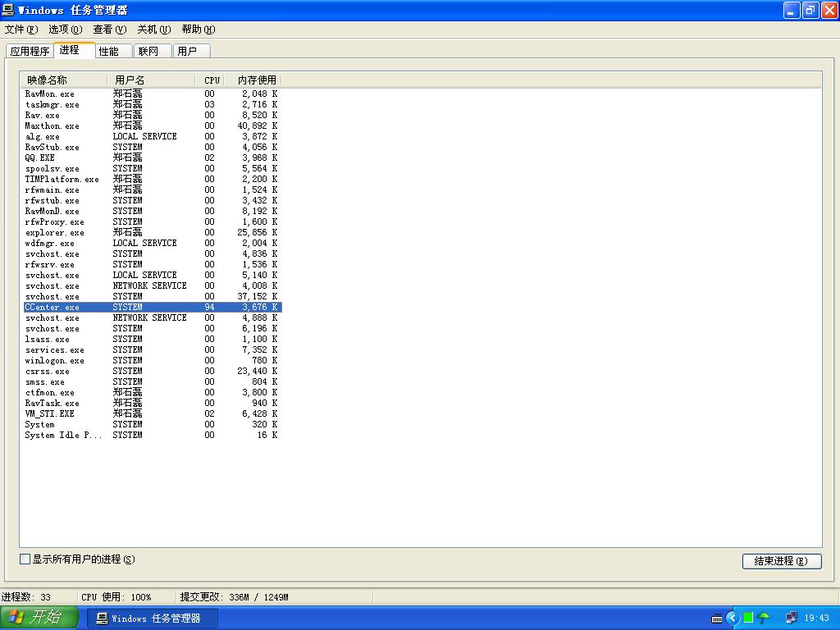
Task: Click the svchost.exe row using 5,140 K
Action: tap(152, 276)
